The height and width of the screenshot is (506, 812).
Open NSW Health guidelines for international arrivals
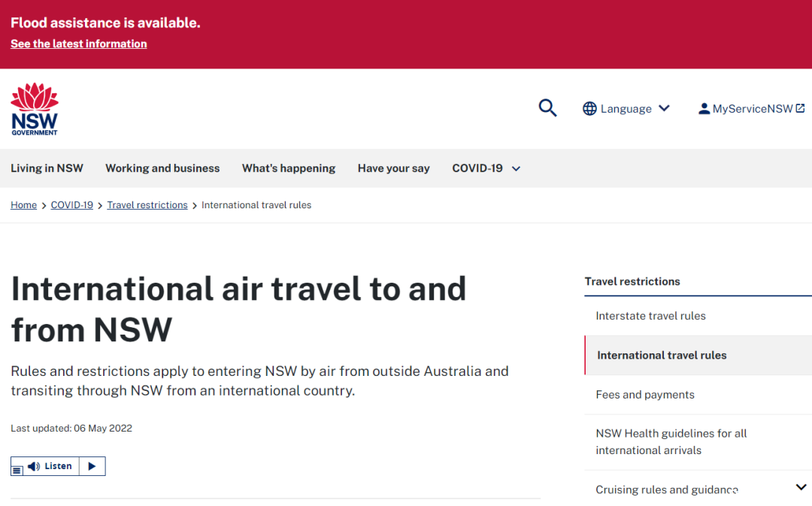pyautogui.click(x=671, y=442)
